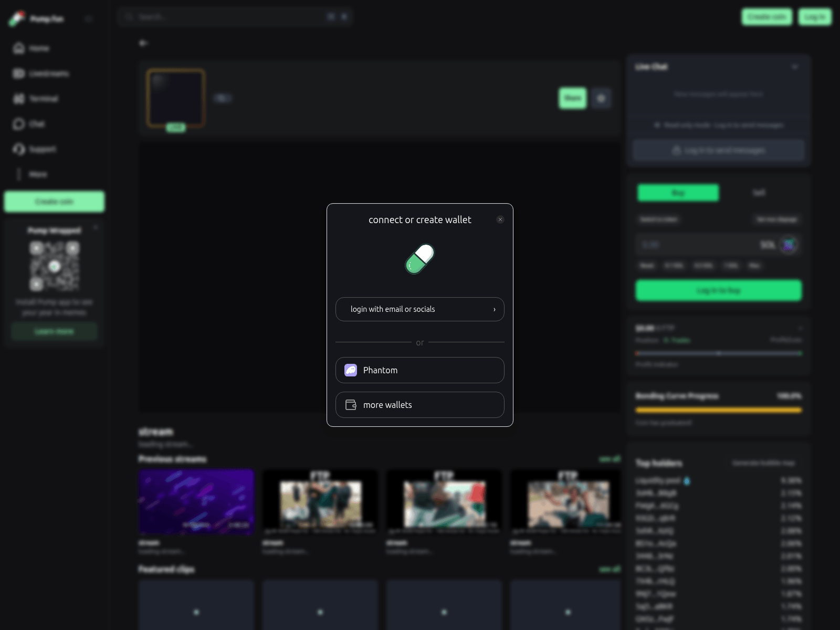Image resolution: width=840 pixels, height=630 pixels.
Task: Click the bonding curve progress bar
Action: [718, 411]
